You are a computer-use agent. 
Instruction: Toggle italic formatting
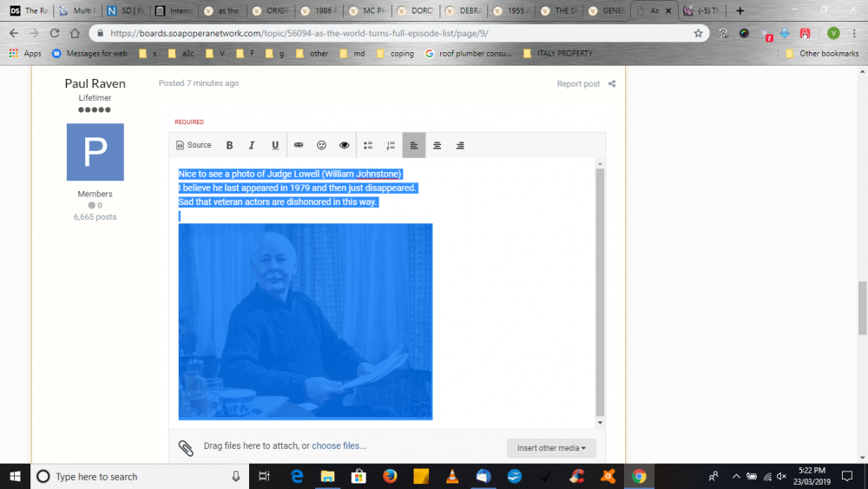[252, 145]
